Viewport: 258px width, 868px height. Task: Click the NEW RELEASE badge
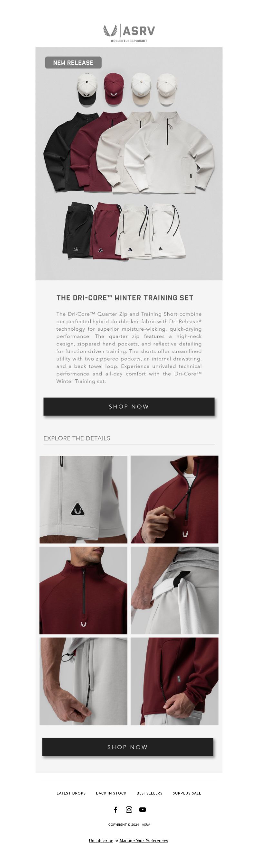tap(73, 63)
